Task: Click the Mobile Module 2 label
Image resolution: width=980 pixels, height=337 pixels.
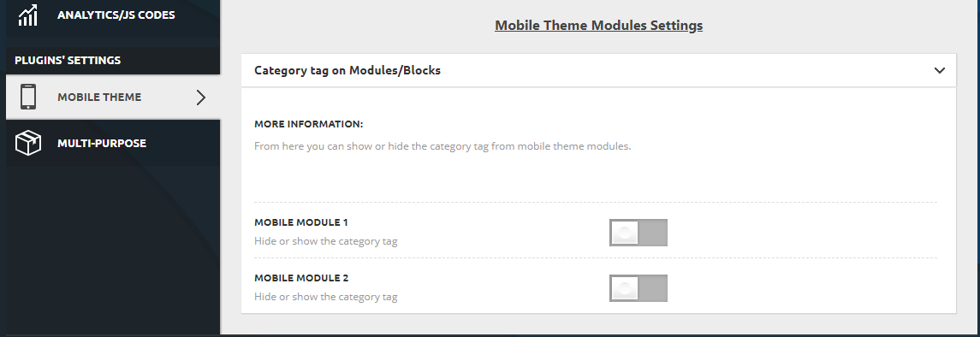Action: 301,278
